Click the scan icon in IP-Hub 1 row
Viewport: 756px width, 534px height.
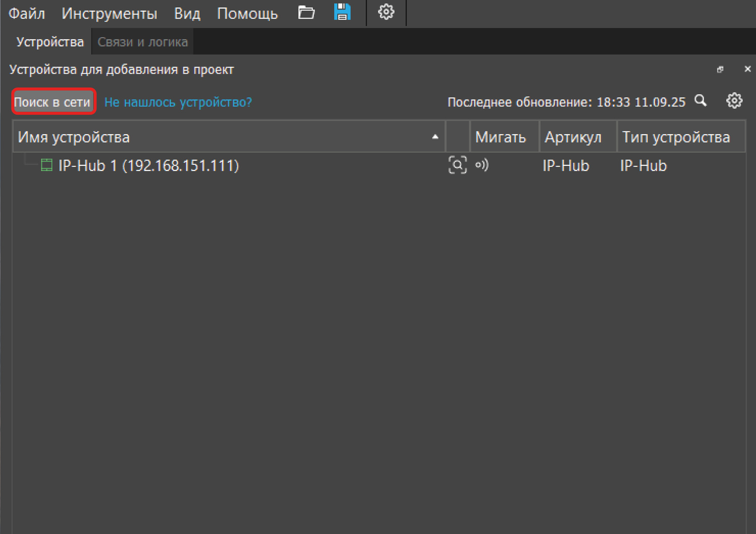[x=457, y=165]
